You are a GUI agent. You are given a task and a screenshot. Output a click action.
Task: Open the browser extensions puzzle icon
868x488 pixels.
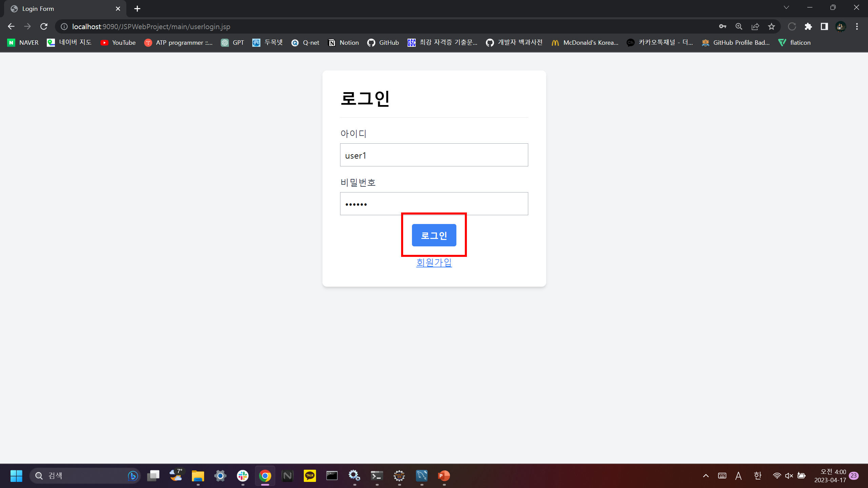(x=809, y=26)
